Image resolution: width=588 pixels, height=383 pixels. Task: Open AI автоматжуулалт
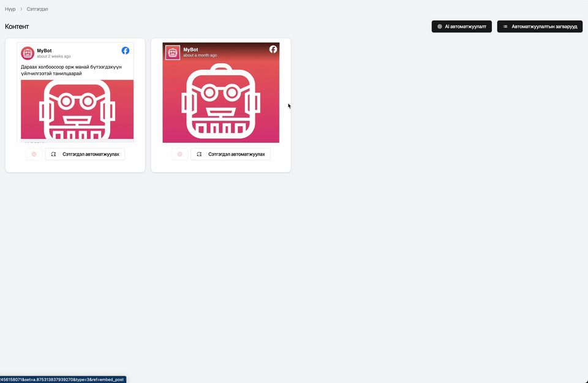point(461,27)
